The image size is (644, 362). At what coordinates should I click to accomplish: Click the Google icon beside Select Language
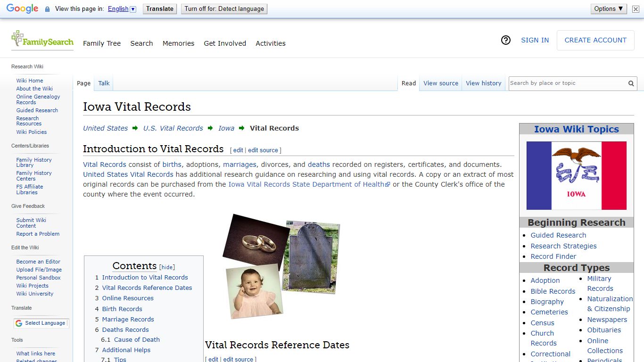pyautogui.click(x=19, y=323)
